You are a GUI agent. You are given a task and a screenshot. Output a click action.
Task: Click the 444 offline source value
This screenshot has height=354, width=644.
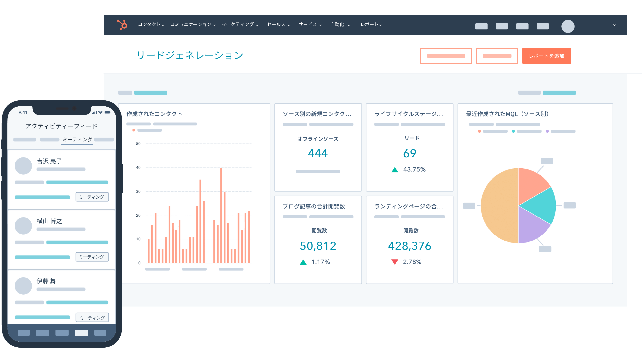coord(317,153)
